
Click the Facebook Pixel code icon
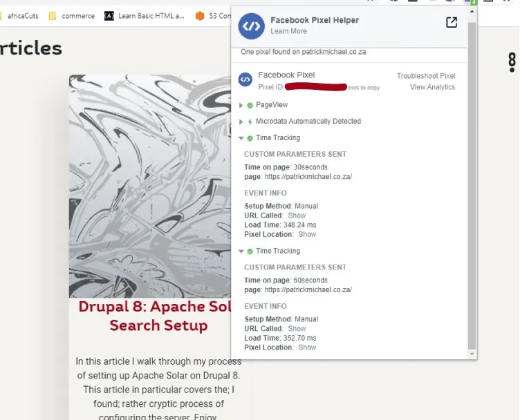[245, 80]
